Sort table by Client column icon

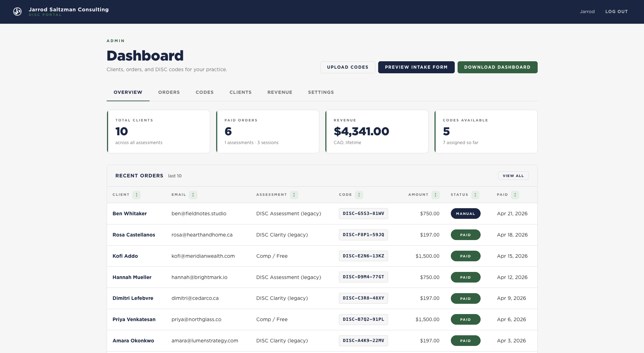tap(136, 195)
